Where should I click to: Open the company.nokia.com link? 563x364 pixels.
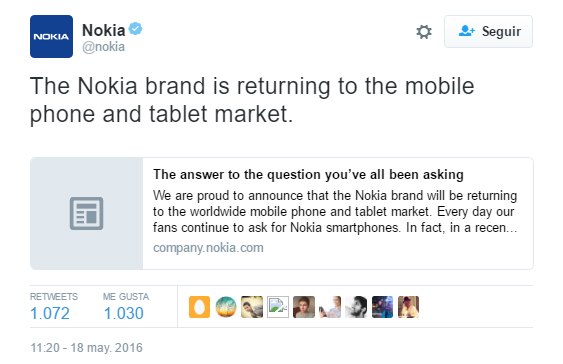pos(208,248)
